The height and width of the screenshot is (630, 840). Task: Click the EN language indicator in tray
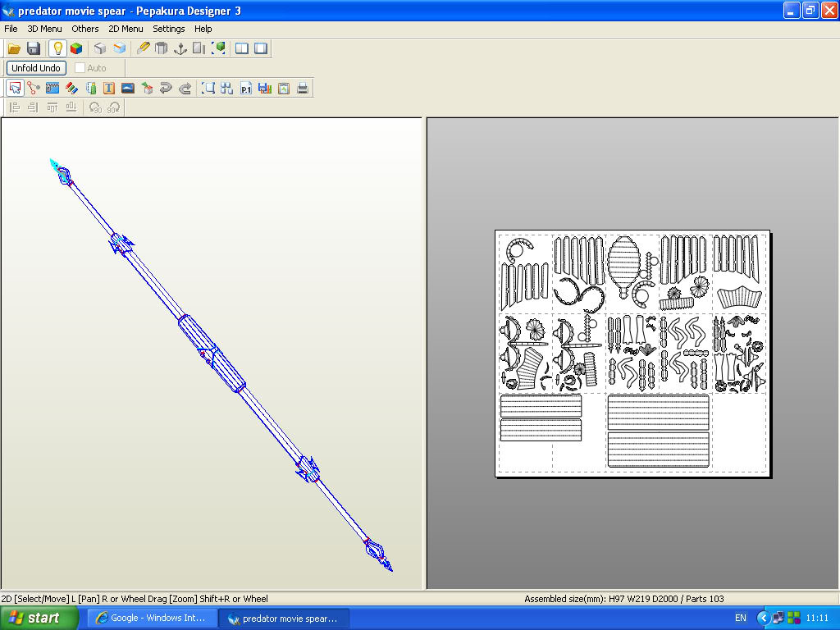point(741,618)
